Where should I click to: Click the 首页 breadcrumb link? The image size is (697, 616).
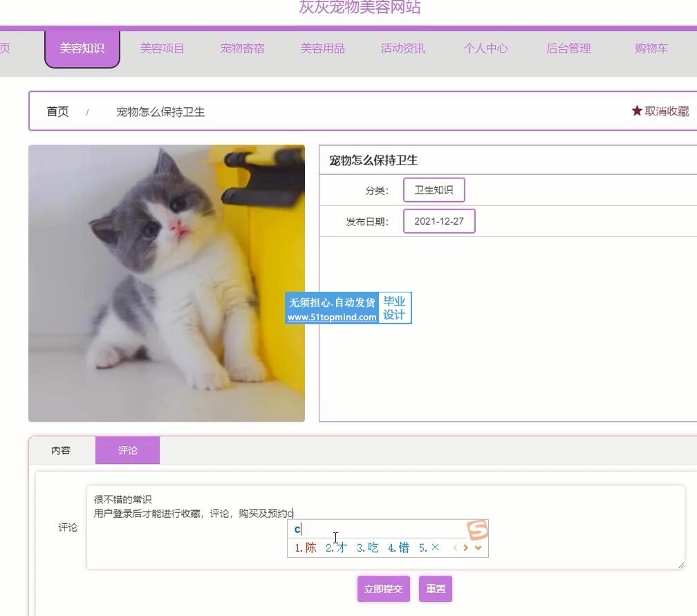[58, 111]
